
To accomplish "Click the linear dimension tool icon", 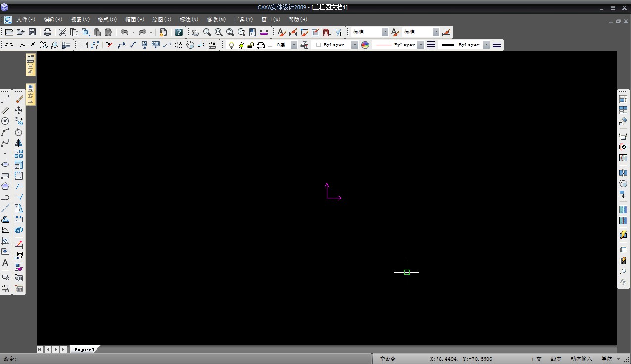I will 83,45.
